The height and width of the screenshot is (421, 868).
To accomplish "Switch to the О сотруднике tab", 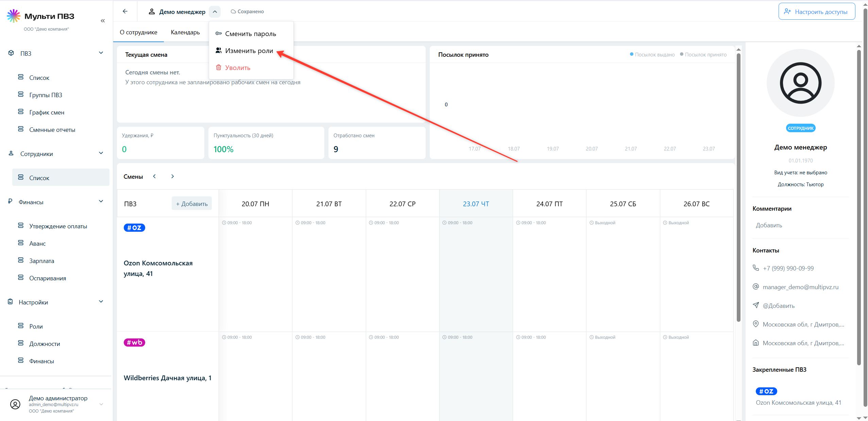I will 138,32.
